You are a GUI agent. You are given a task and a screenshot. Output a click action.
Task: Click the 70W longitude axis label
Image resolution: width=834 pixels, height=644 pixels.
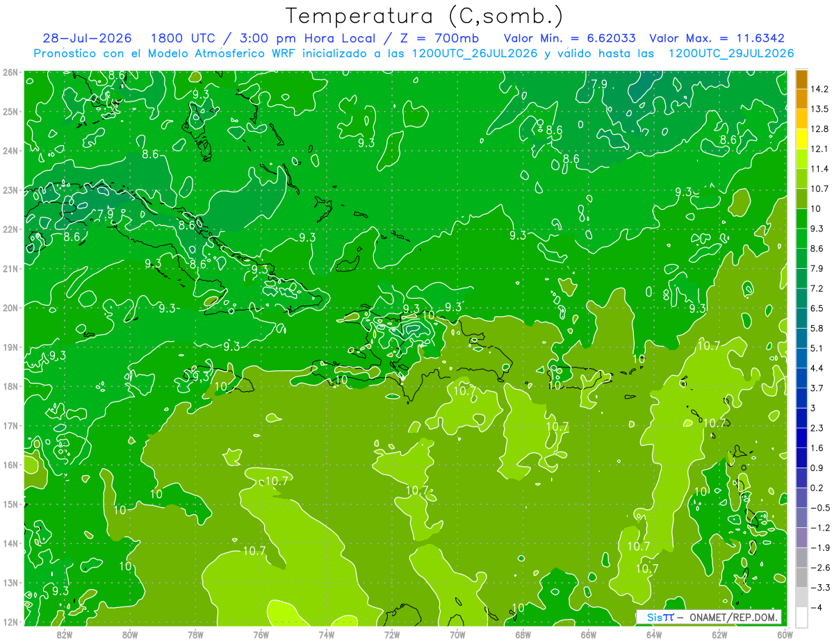[457, 634]
